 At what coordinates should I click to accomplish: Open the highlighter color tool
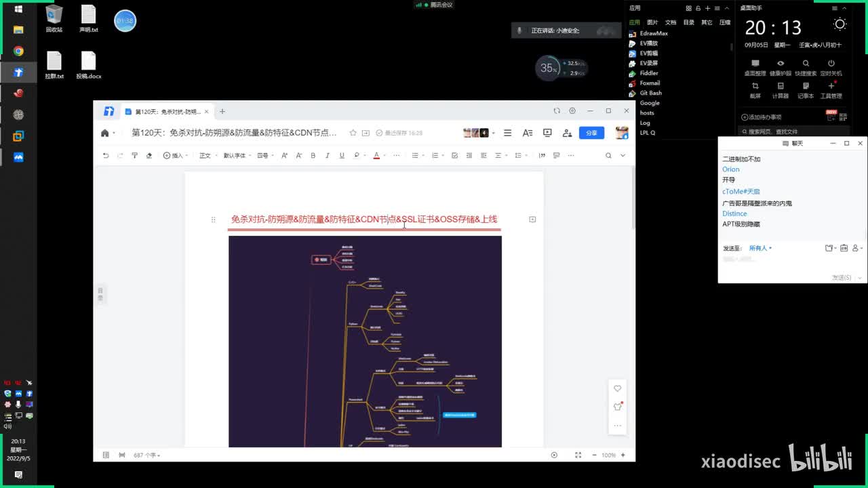[x=357, y=155]
